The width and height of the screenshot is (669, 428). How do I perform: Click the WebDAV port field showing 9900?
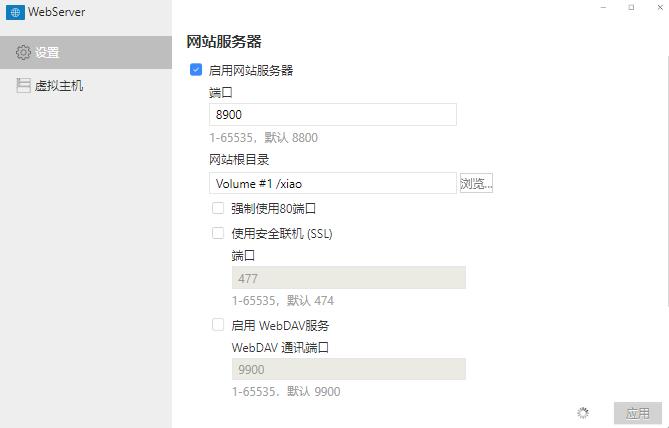pyautogui.click(x=348, y=370)
